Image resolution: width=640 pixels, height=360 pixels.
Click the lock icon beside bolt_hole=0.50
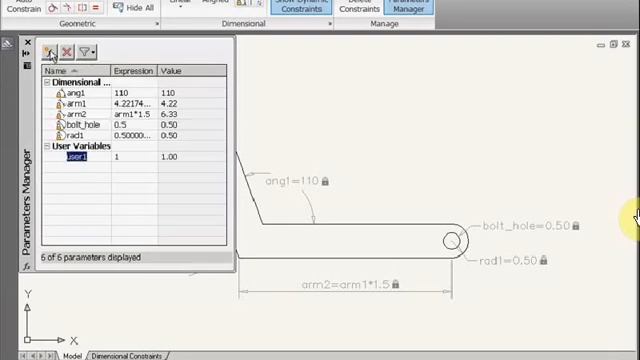coord(576,226)
